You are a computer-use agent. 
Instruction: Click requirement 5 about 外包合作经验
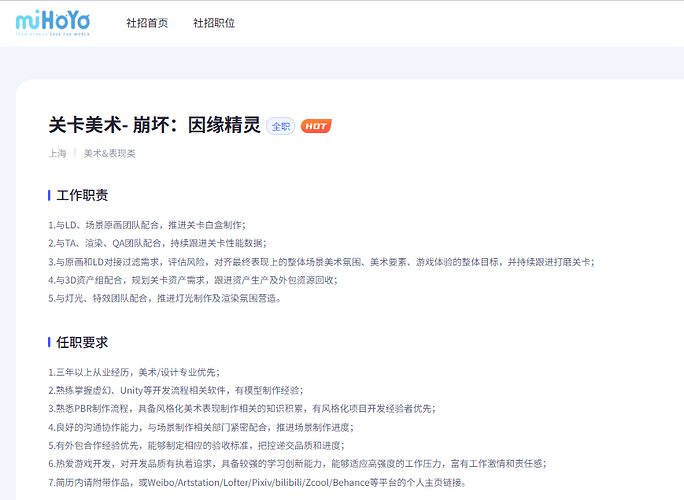pos(196,445)
